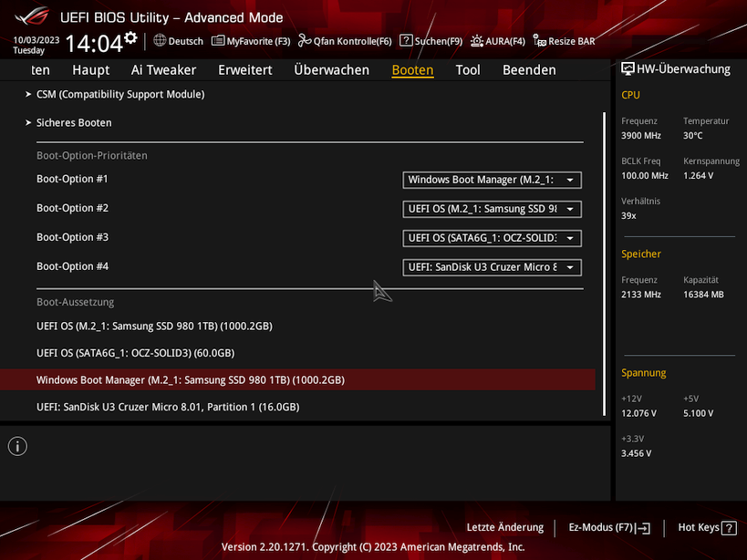Toggle the Resize BAR icon
Image resolution: width=747 pixels, height=560 pixels.
pyautogui.click(x=539, y=41)
